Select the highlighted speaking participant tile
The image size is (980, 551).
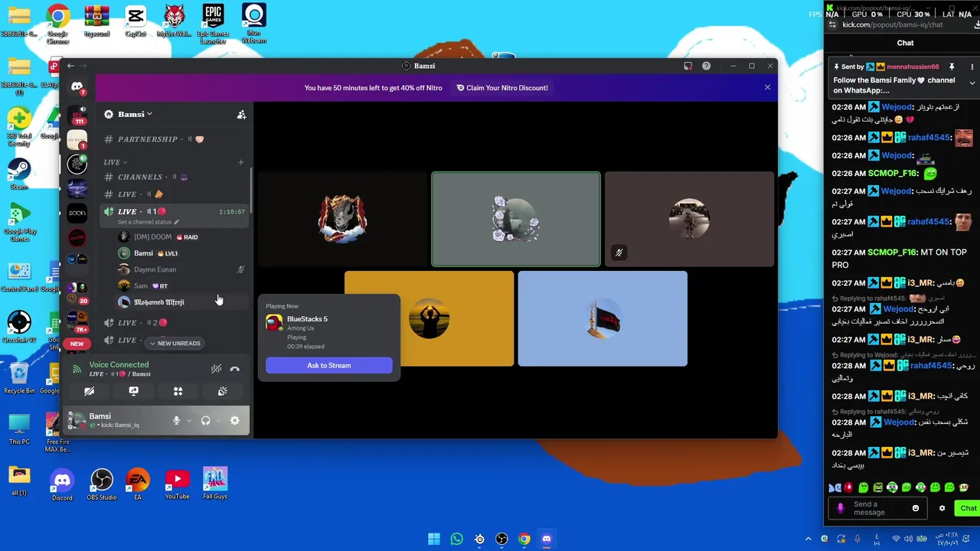pos(516,220)
